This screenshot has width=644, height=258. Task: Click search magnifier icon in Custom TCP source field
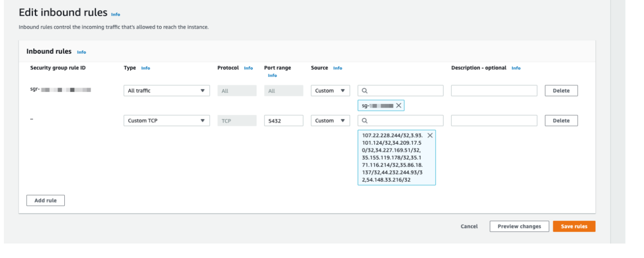point(365,120)
